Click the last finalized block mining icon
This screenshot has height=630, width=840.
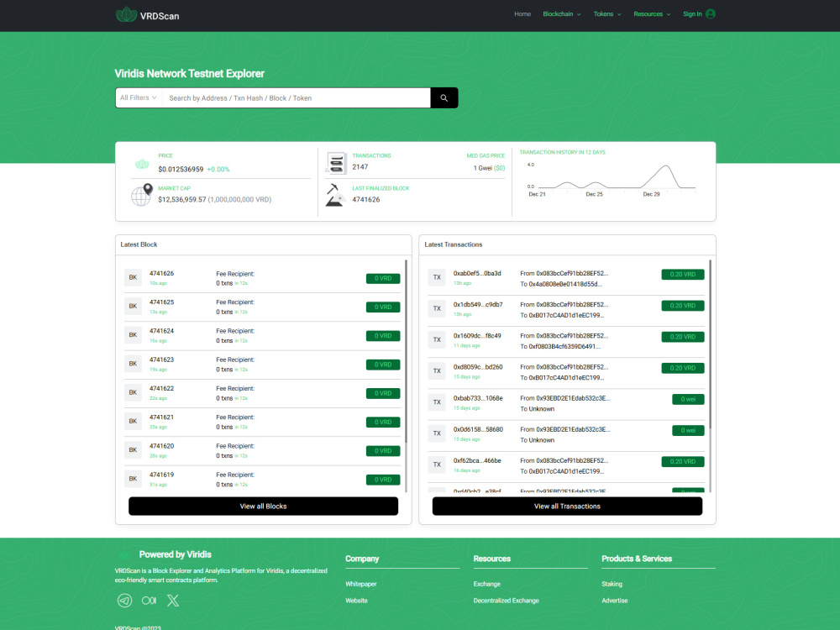335,195
